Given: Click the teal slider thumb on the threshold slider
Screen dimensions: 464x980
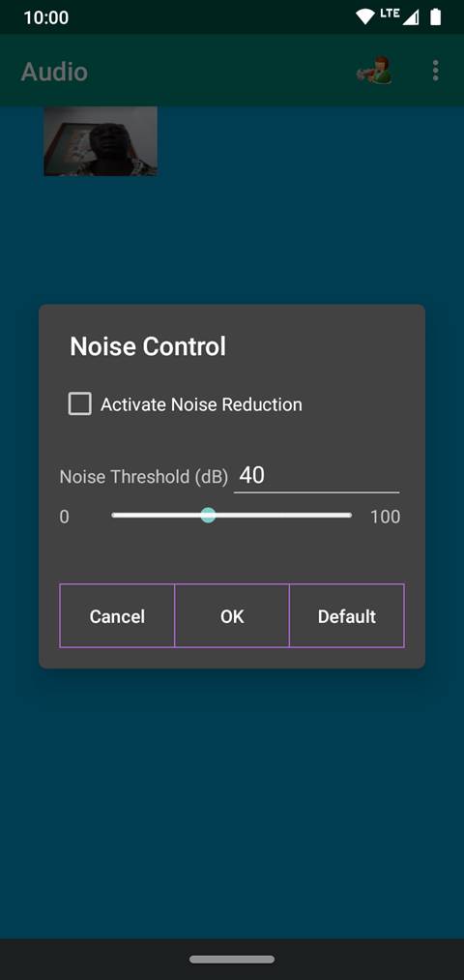Looking at the screenshot, I should tap(209, 516).
